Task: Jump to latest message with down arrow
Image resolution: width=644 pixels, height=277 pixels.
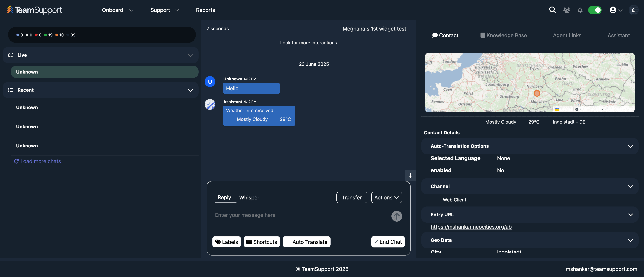Action: click(x=410, y=176)
